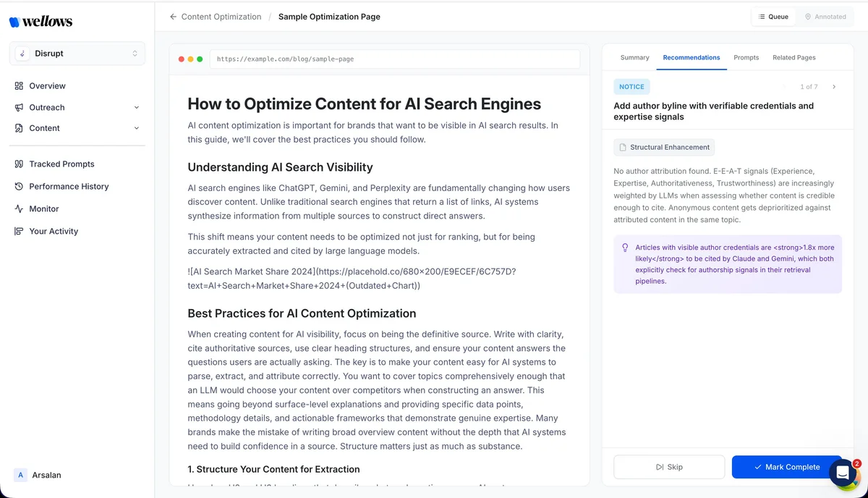
Task: Skip this recommendation
Action: click(668, 467)
